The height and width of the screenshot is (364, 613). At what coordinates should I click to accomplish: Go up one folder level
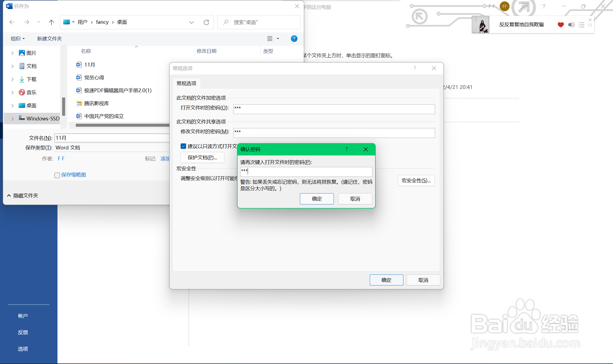point(51,22)
